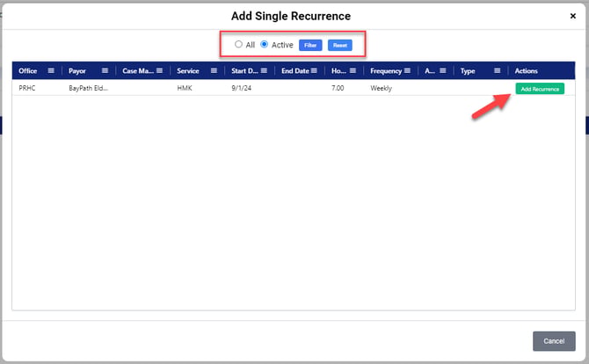
Task: Cancel the Add Single Recurrence dialog
Action: tap(554, 340)
